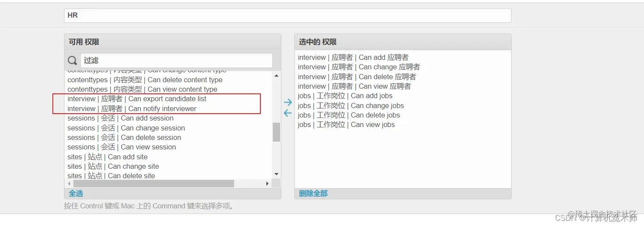
Task: Click the list scroll-down arrow
Action: 276,174
